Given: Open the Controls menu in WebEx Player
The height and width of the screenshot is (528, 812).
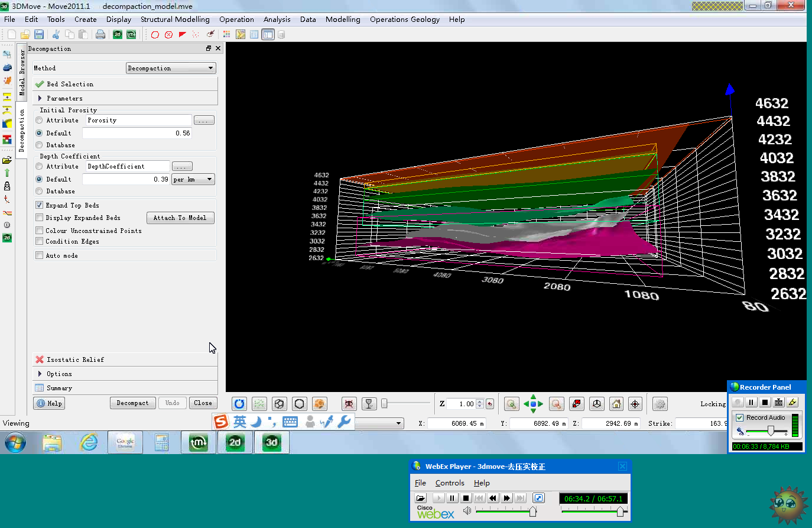Looking at the screenshot, I should pos(450,483).
